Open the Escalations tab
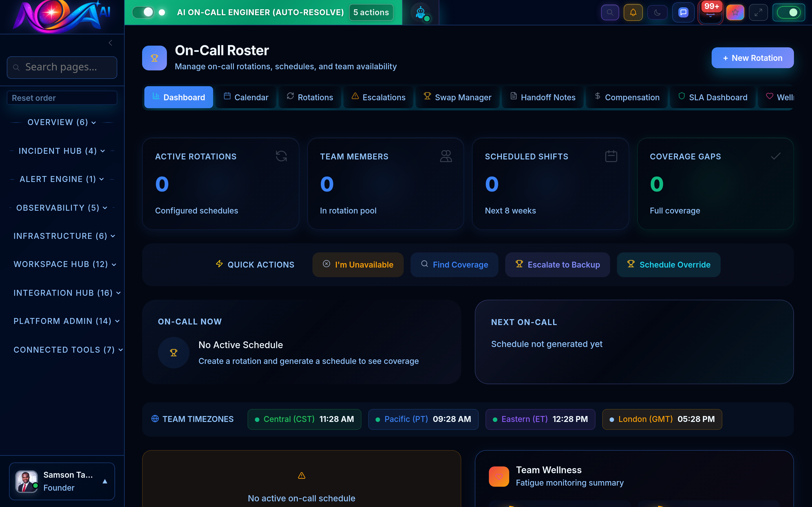Screen dimensions: 812x507 378,97
